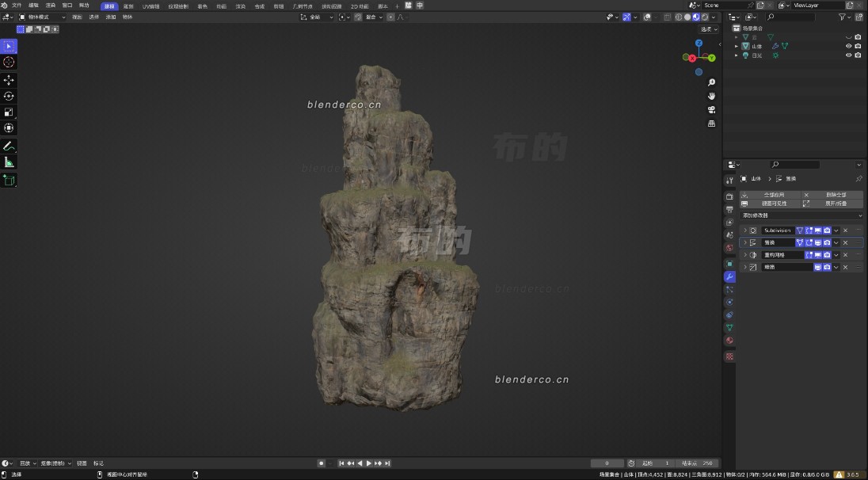Open the View Layer properties tab
Screen dimensions: 868x480
pyautogui.click(x=729, y=222)
